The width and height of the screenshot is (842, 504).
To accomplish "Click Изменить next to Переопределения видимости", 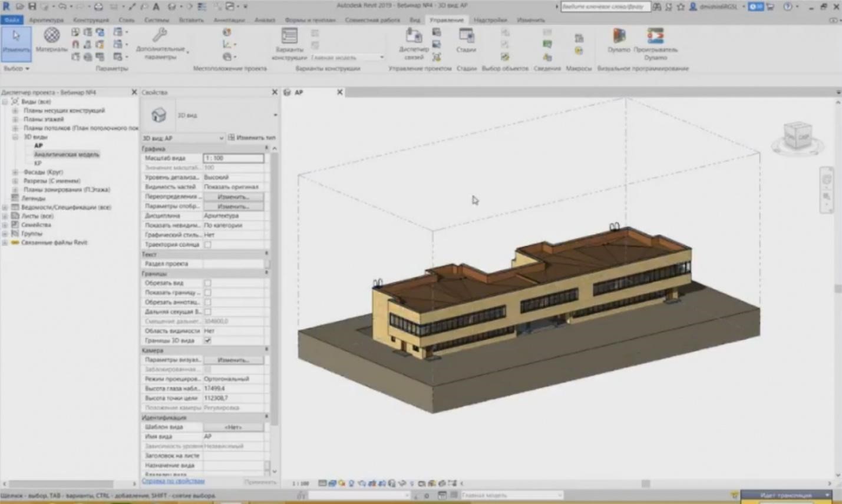I will (234, 197).
